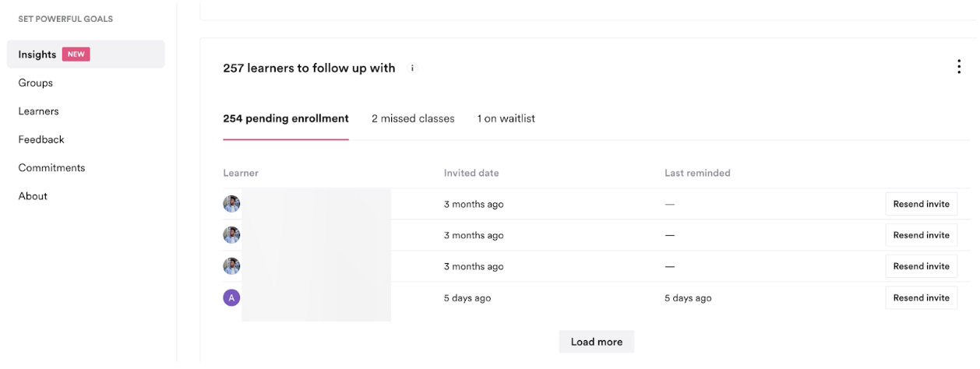Resend invite for the first learner
Viewport: 980px width, 369px height.
[922, 204]
